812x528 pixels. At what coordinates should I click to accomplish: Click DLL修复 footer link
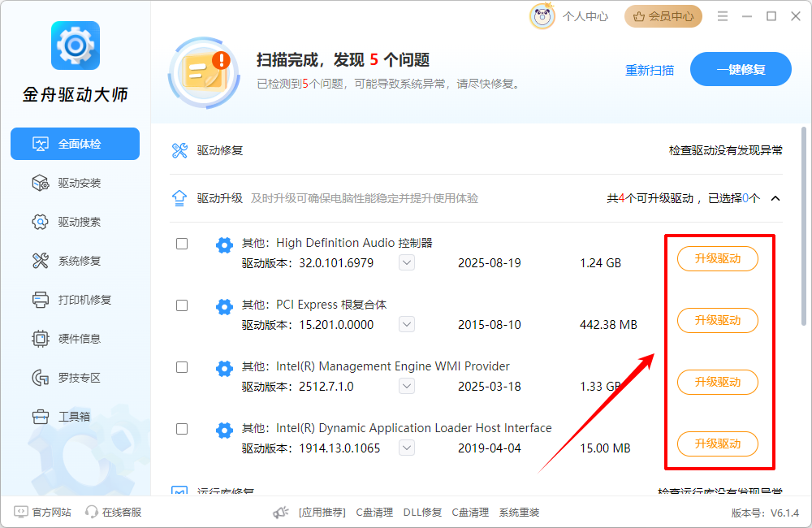[422, 513]
